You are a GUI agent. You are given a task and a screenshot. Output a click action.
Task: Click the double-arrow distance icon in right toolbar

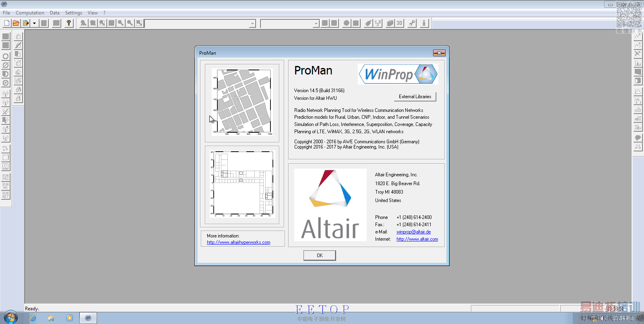click(x=638, y=147)
